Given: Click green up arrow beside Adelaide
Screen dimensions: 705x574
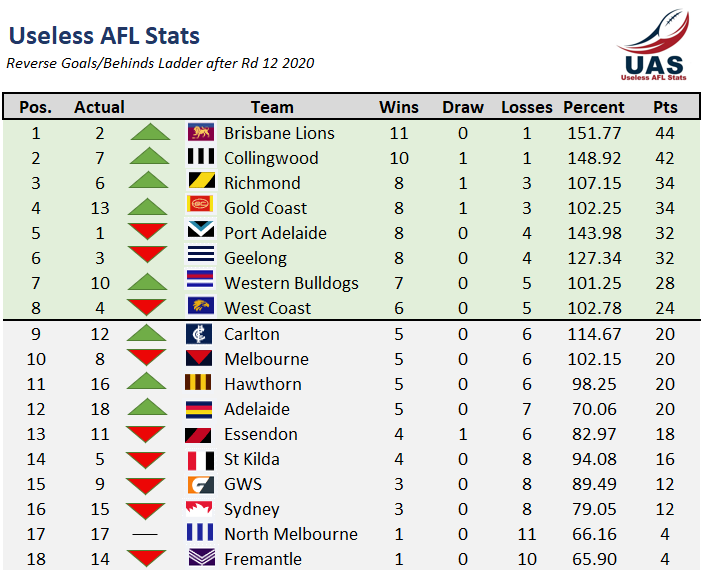Looking at the screenshot, I should click(x=147, y=407).
